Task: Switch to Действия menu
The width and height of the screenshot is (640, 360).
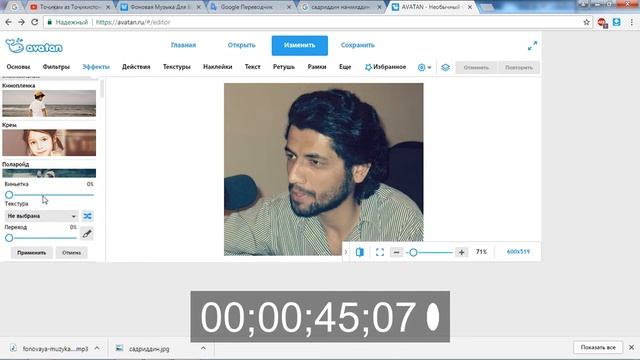Action: tap(136, 67)
